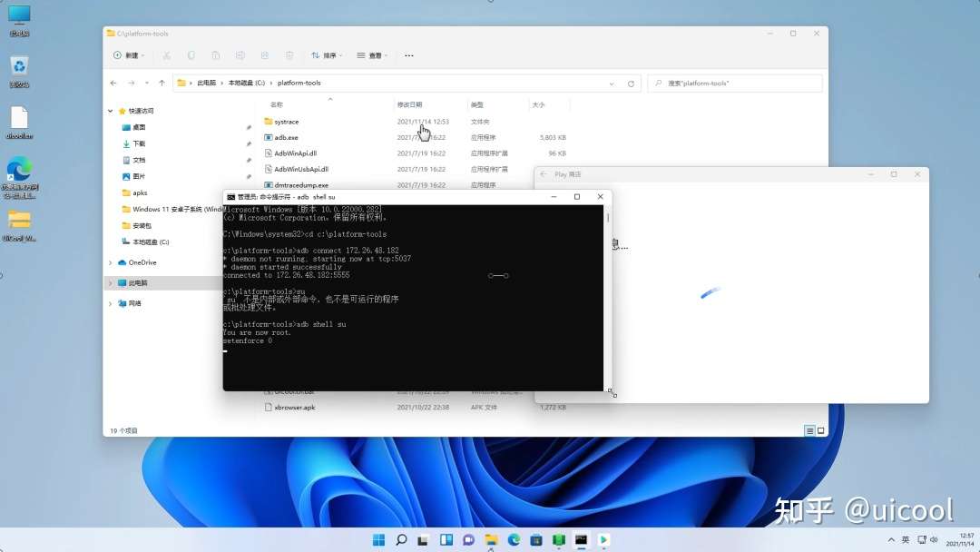Open 下载 in quick access
The image size is (980, 552).
(x=133, y=143)
